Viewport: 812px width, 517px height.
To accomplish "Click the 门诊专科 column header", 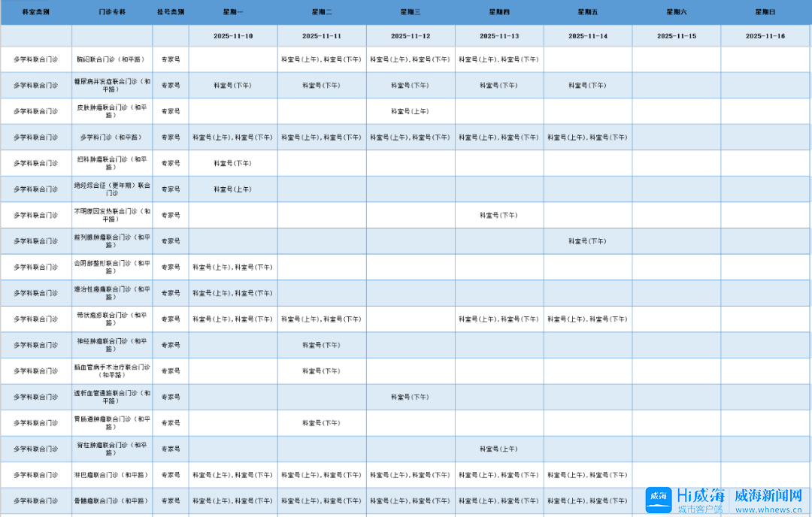I will pyautogui.click(x=112, y=13).
